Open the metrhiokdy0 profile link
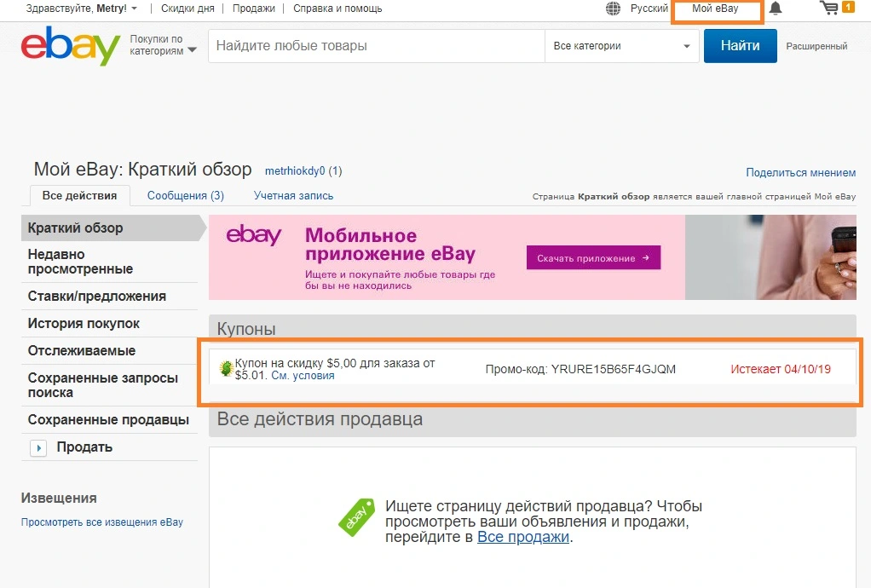871x588 pixels. [x=294, y=171]
